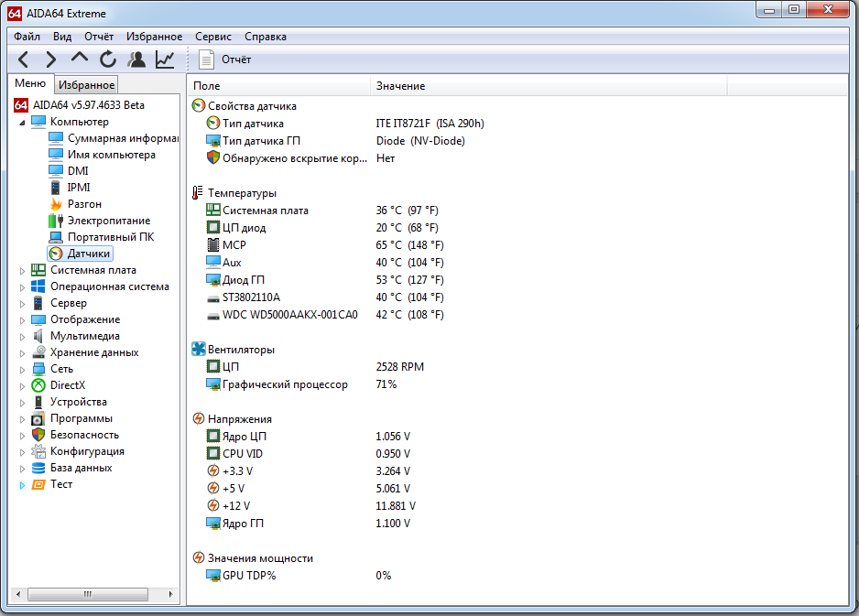
Task: Open the user profile toolbar icon
Action: point(136,59)
